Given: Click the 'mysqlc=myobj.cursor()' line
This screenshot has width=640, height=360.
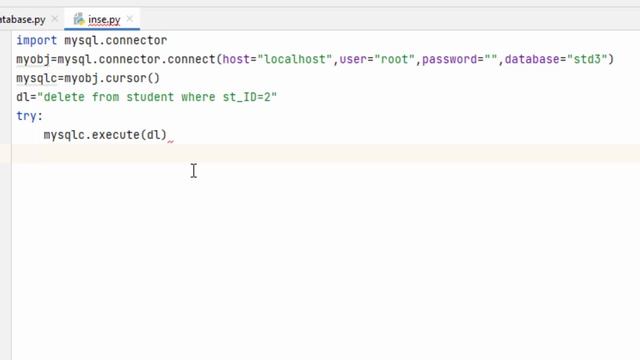Looking at the screenshot, I should click(x=88, y=78).
